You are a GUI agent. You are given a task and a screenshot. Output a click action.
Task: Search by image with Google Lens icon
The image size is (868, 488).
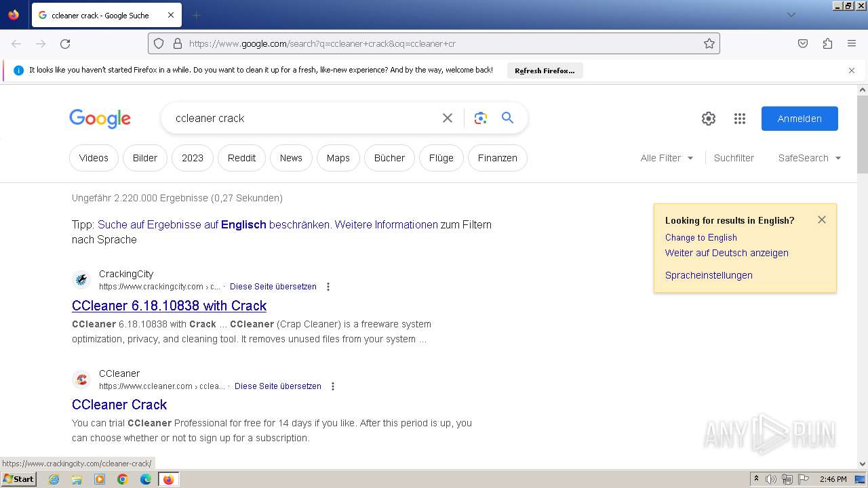tap(481, 118)
